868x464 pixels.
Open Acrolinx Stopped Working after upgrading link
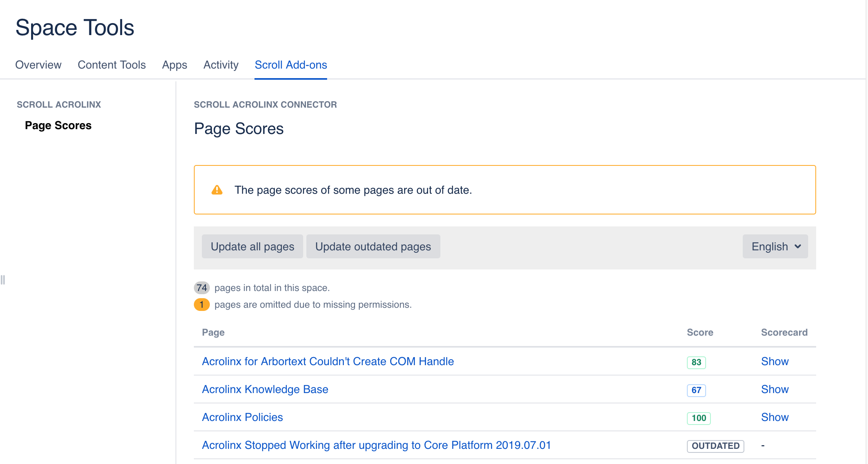coord(376,445)
